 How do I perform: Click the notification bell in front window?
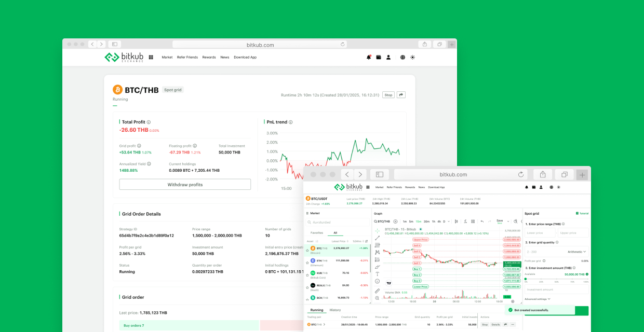[527, 187]
